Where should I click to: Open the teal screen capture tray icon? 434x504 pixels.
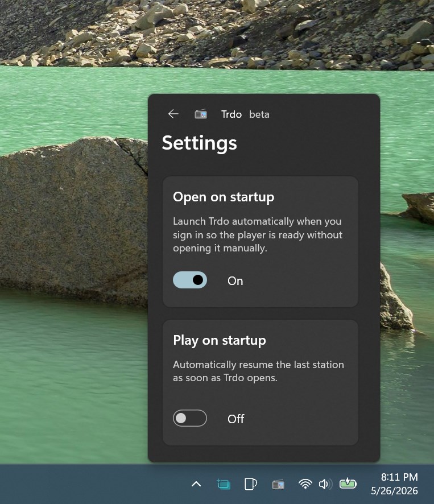pyautogui.click(x=224, y=484)
